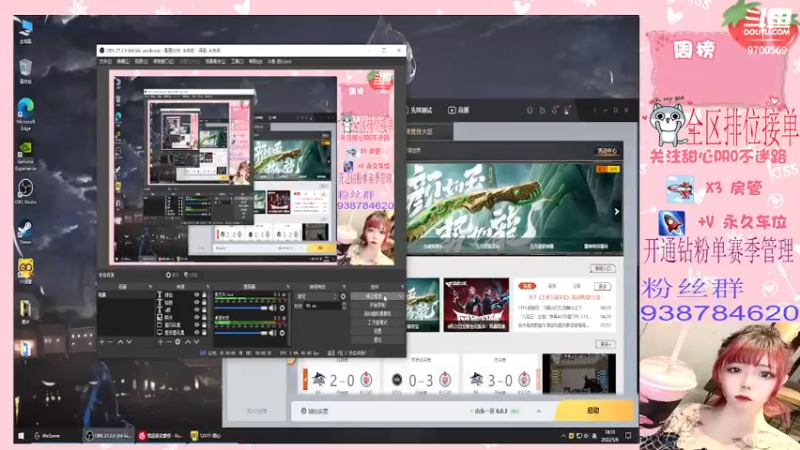800x450 pixels.
Task: Open the gameplay video thumbnail in launcher
Action: click(x=579, y=374)
